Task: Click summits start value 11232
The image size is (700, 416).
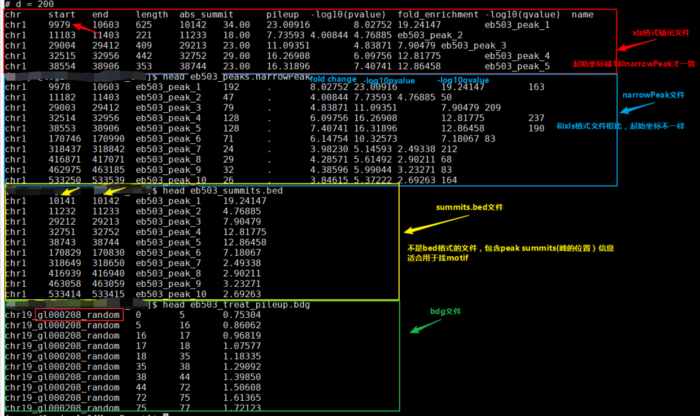Action: (x=62, y=212)
